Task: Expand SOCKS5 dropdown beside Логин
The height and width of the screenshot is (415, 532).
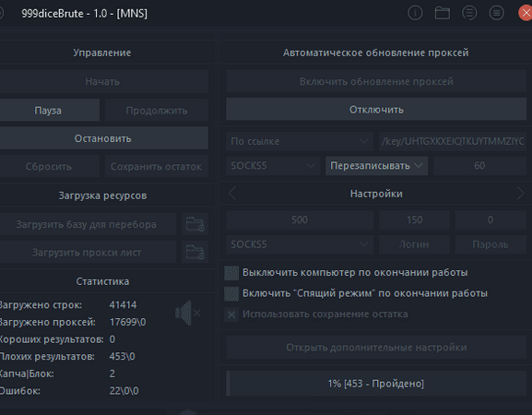Action: (x=300, y=244)
